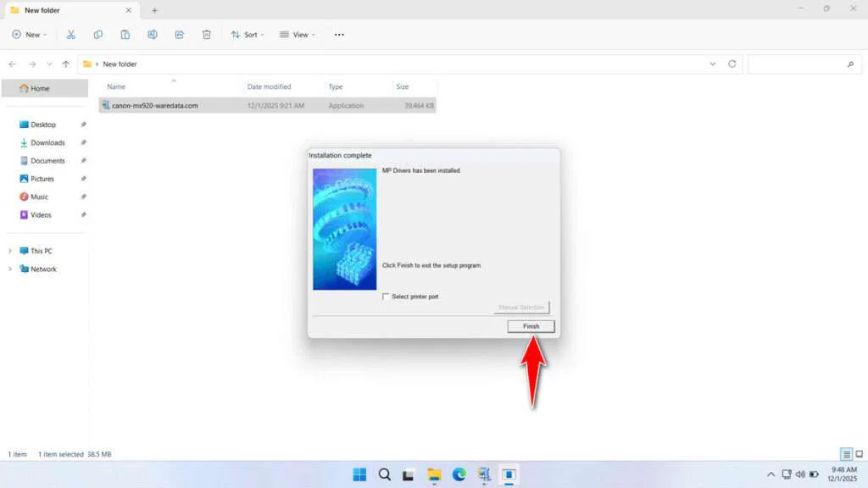Open the Sort dropdown menu

pyautogui.click(x=248, y=34)
